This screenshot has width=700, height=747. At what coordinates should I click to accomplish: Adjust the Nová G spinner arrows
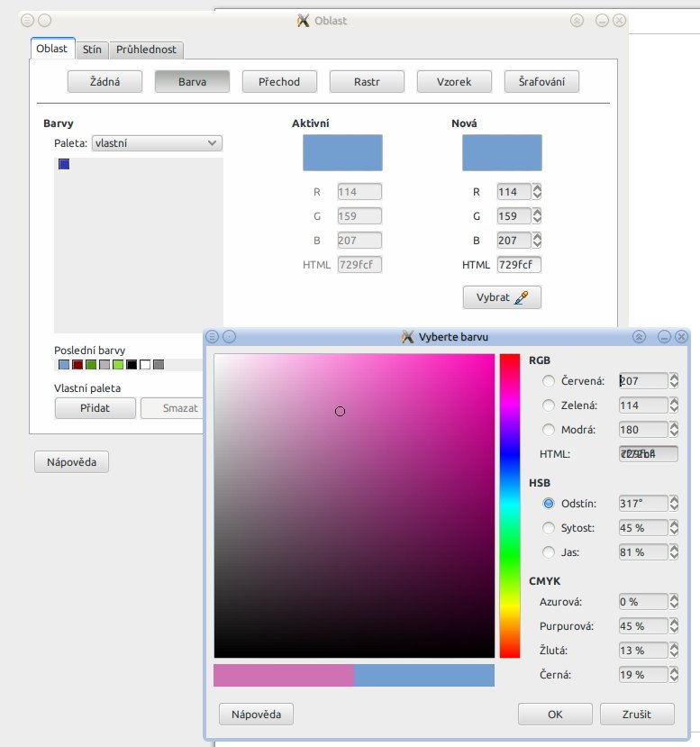537,216
